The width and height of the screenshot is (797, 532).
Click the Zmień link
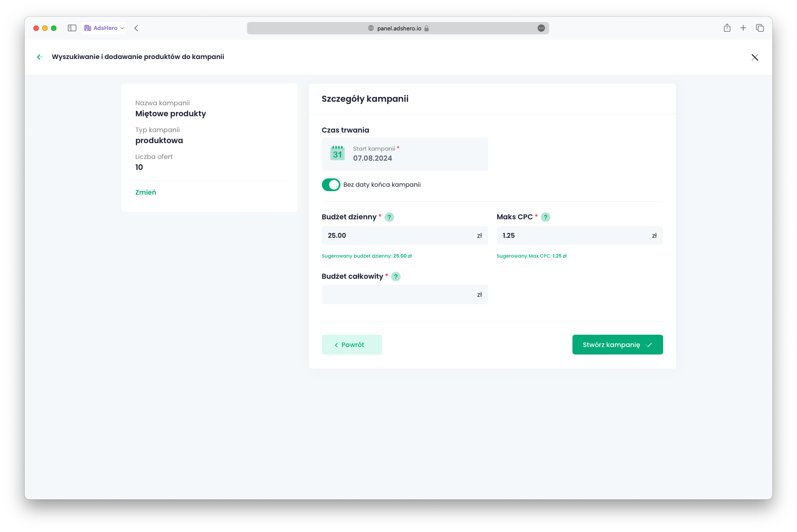click(x=146, y=192)
